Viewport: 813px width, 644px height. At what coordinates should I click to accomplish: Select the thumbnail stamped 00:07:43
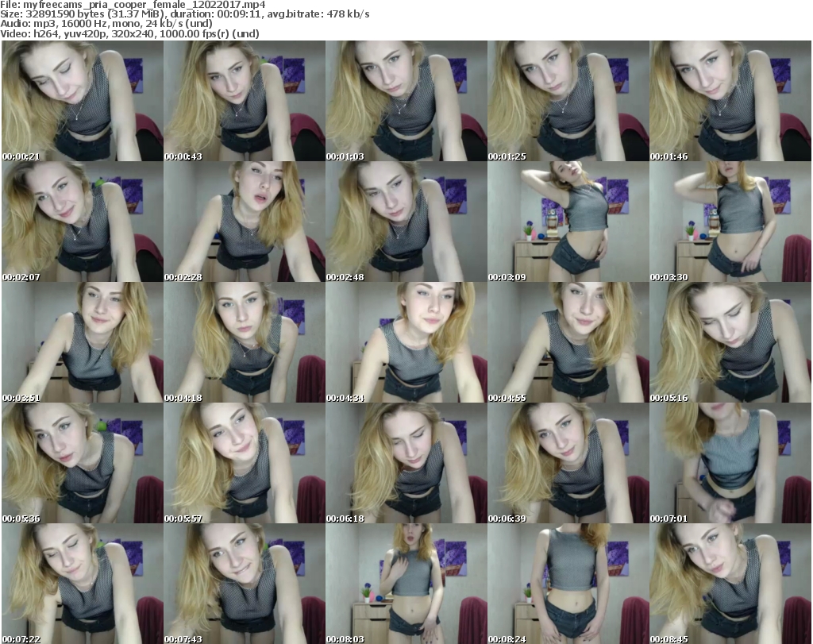245,584
